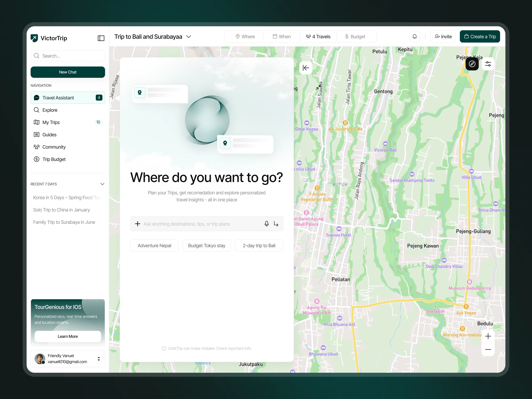Image resolution: width=532 pixels, height=399 pixels.
Task: Go to My Trips
Action: pyautogui.click(x=68, y=122)
